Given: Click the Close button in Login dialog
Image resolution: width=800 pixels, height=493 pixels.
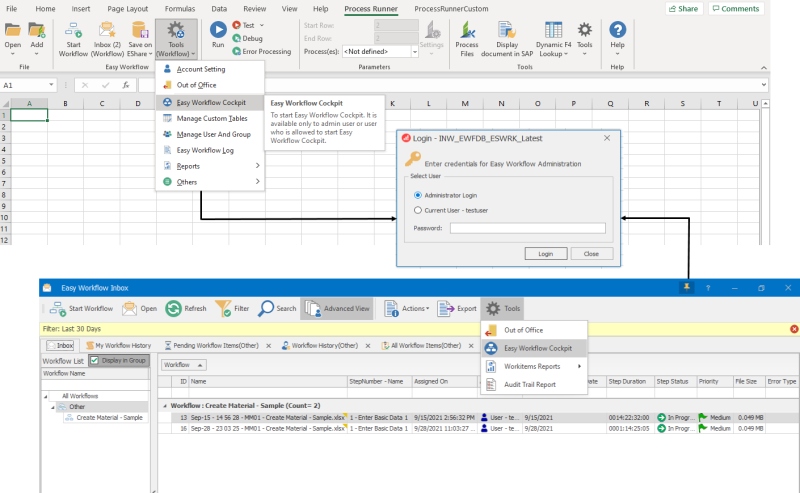Looking at the screenshot, I should tap(591, 254).
